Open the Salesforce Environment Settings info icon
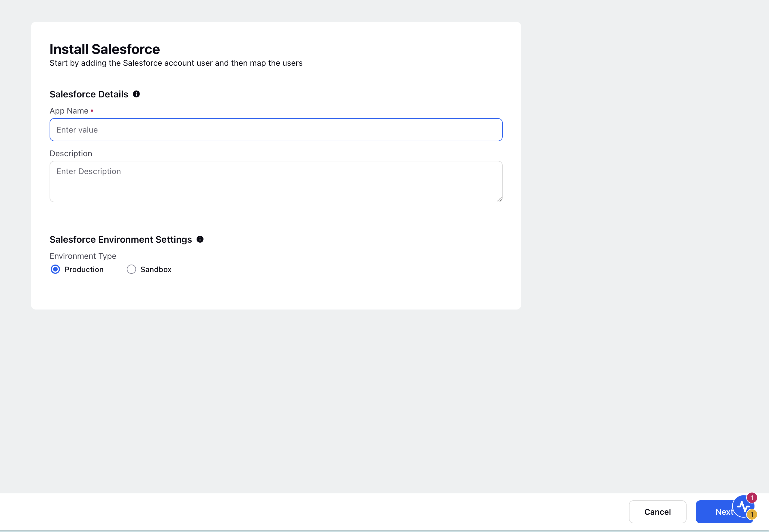Screen dimensions: 769x532 (200, 239)
